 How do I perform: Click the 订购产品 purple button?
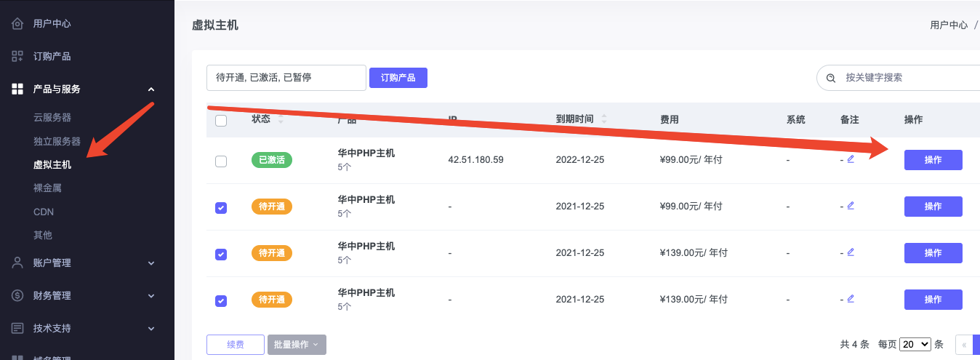tap(398, 78)
